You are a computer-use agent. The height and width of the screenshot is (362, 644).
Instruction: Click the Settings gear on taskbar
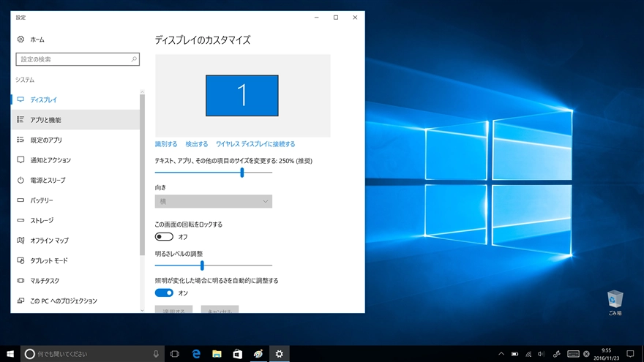[280, 354]
